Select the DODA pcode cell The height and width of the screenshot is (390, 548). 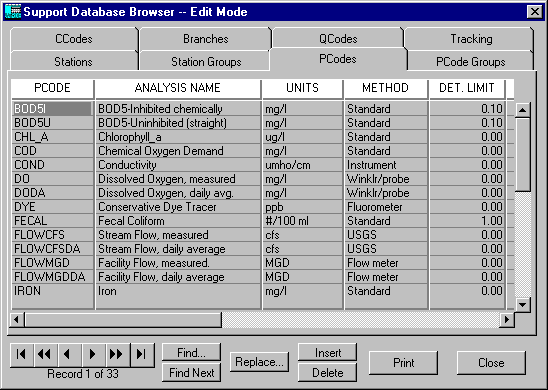(52, 193)
